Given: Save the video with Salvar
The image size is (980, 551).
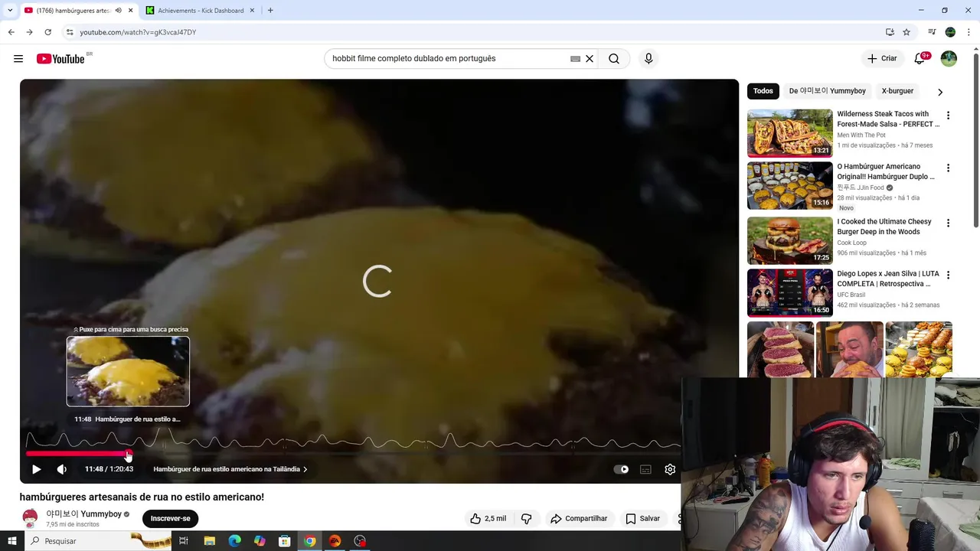Looking at the screenshot, I should [642, 518].
